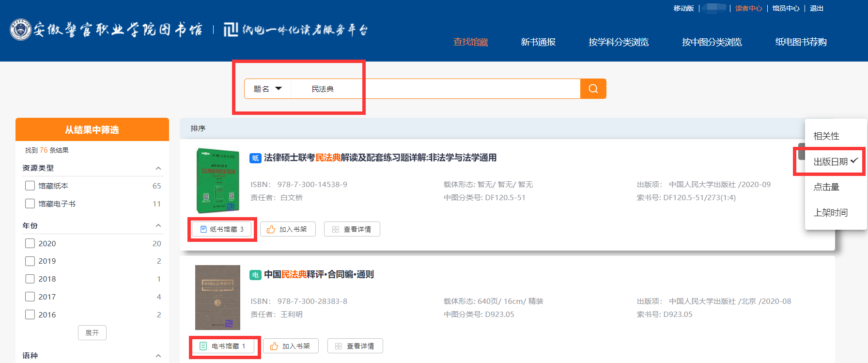The width and height of the screenshot is (868, 363).
Task: Click the green book cover thumbnail
Action: click(x=217, y=181)
